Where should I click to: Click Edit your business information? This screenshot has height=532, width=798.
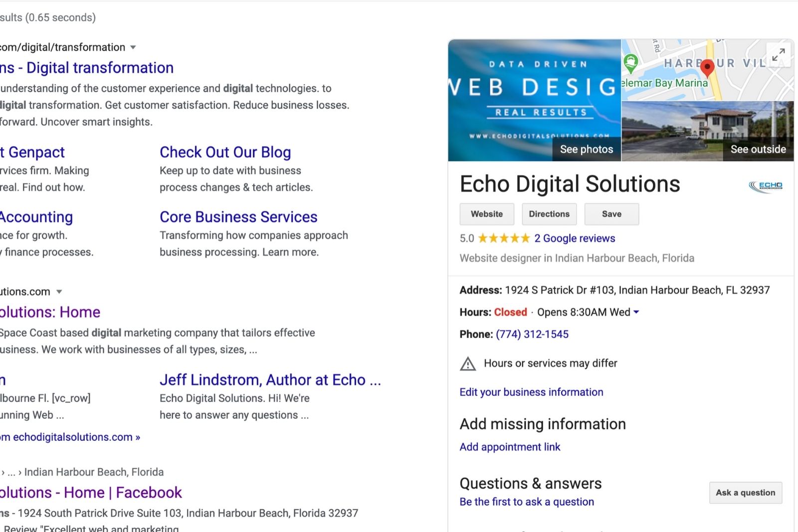[532, 392]
